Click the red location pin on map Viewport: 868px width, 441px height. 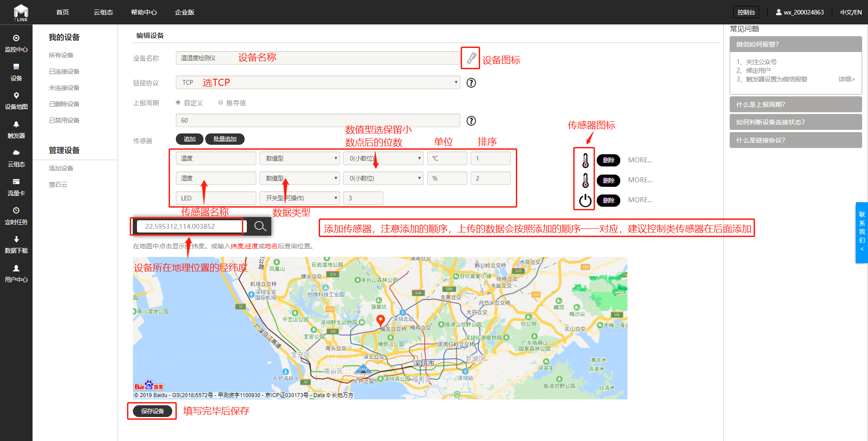[x=381, y=320]
